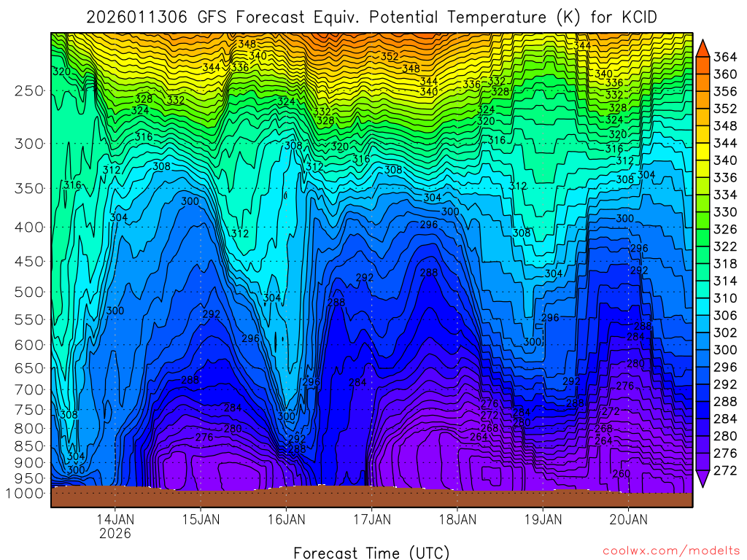Pick the orange top arrow of color bar
The width and height of the screenshot is (747, 560).
coord(703,49)
